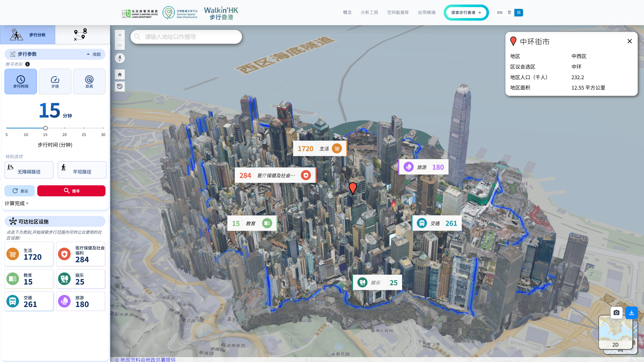Screen dimensions: 644x362
Task: Click the Survey & Mapping Office logo
Action: click(140, 14)
